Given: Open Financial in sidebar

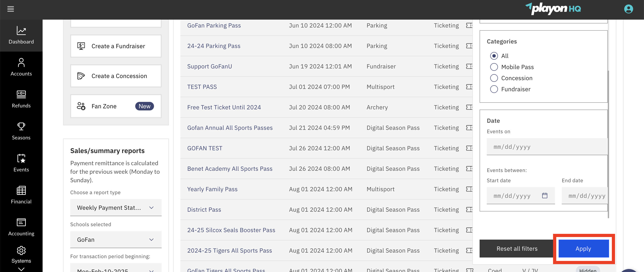Looking at the screenshot, I should click(21, 195).
